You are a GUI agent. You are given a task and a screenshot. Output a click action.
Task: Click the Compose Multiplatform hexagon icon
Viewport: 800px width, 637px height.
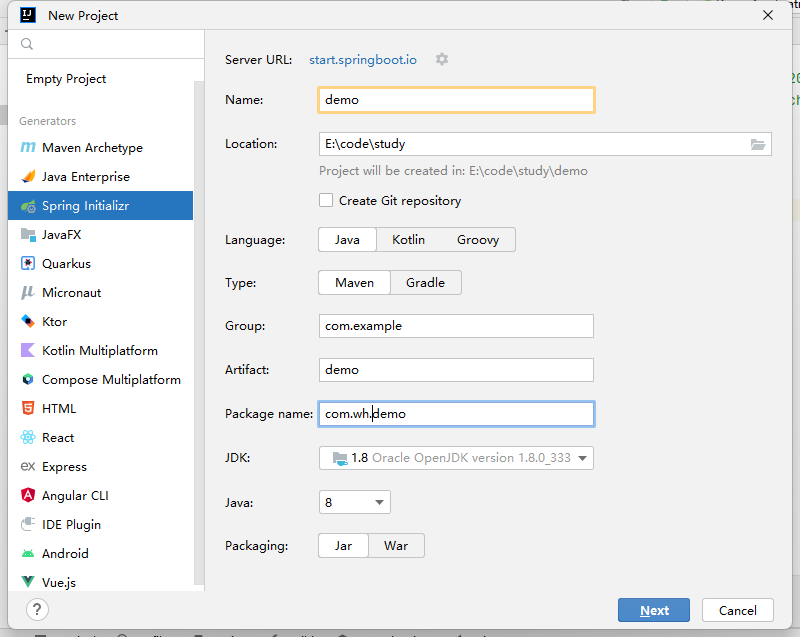click(28, 379)
